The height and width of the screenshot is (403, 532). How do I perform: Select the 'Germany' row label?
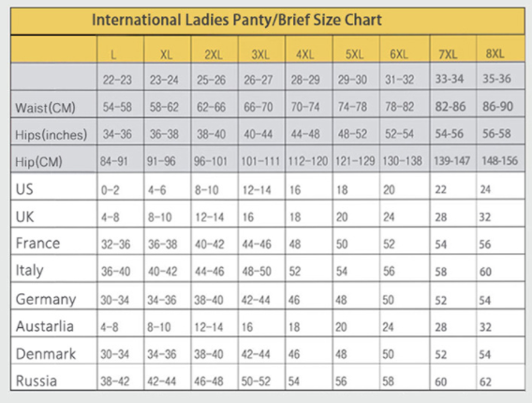click(46, 299)
